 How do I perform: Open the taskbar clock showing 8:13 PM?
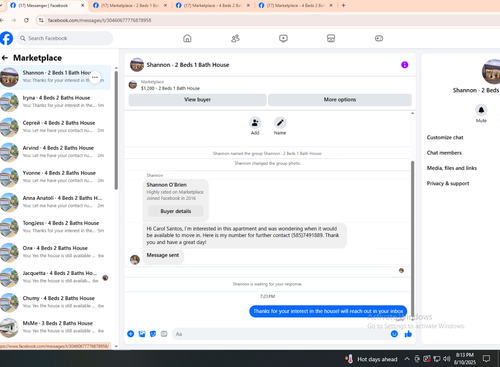point(465,359)
